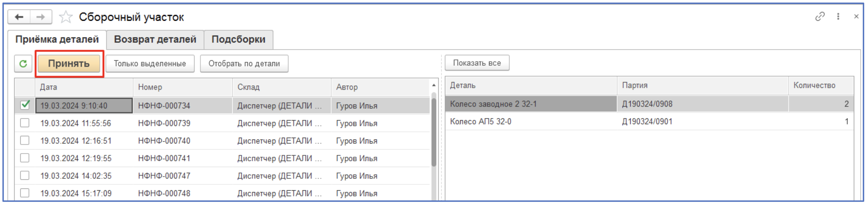Click the back navigation arrow
The height and width of the screenshot is (207, 868).
tap(19, 17)
